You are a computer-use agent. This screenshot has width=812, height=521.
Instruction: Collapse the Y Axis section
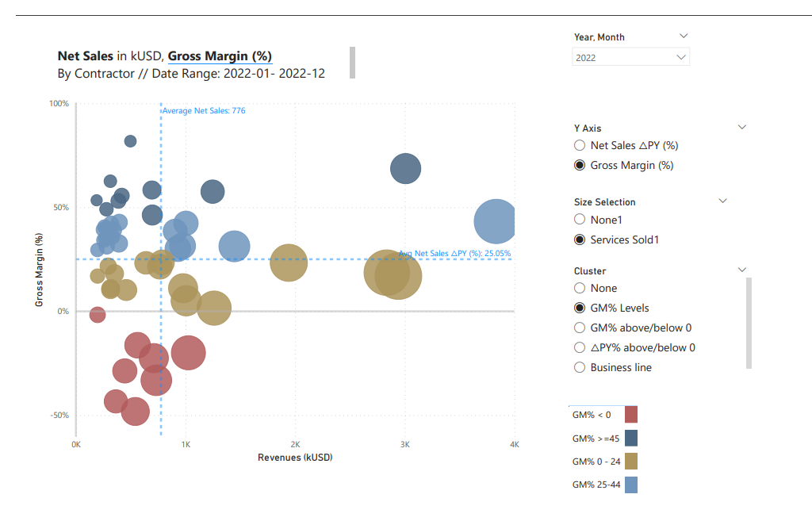coord(741,126)
